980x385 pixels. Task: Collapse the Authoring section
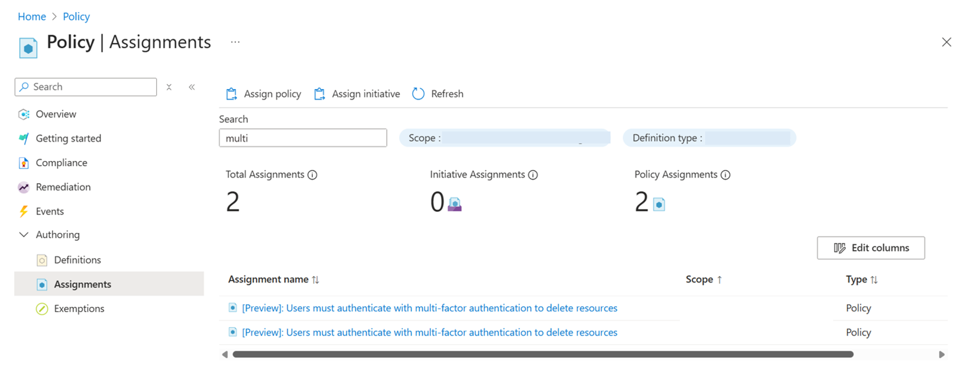[24, 235]
